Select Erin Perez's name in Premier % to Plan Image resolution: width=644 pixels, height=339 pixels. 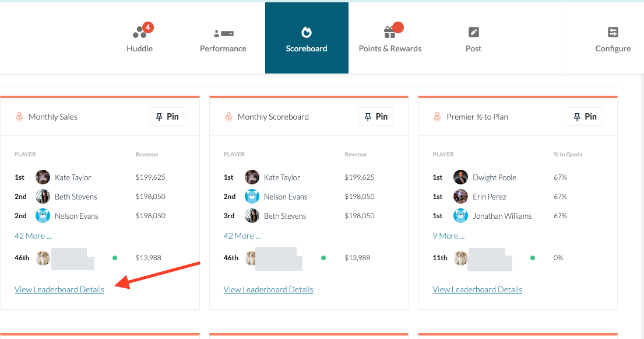pos(489,197)
